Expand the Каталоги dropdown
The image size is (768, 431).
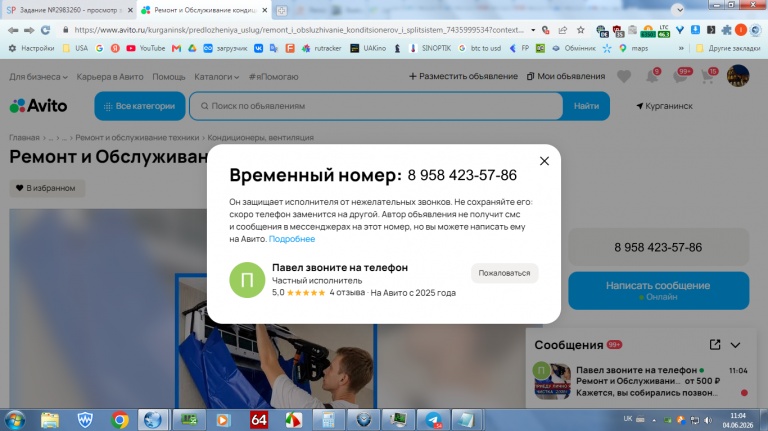[216, 77]
